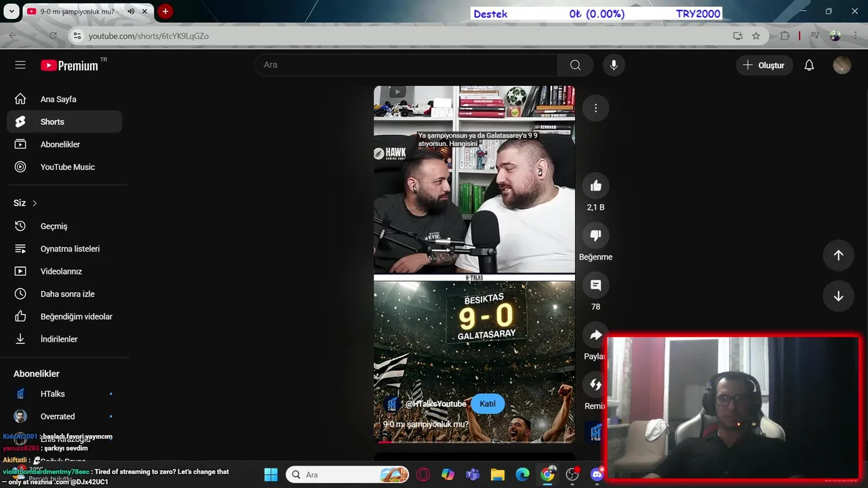Reload the page in Chrome
The height and width of the screenshot is (488, 868).
pyautogui.click(x=53, y=36)
